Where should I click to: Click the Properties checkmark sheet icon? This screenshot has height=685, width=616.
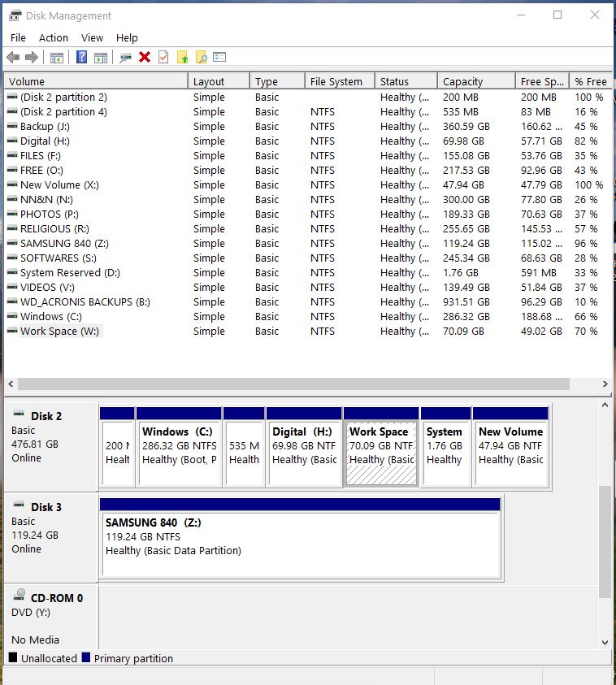pyautogui.click(x=163, y=57)
